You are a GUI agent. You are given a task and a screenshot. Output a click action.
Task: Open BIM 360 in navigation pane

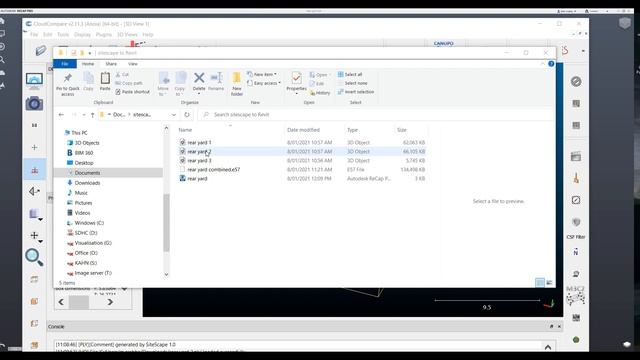pos(84,153)
